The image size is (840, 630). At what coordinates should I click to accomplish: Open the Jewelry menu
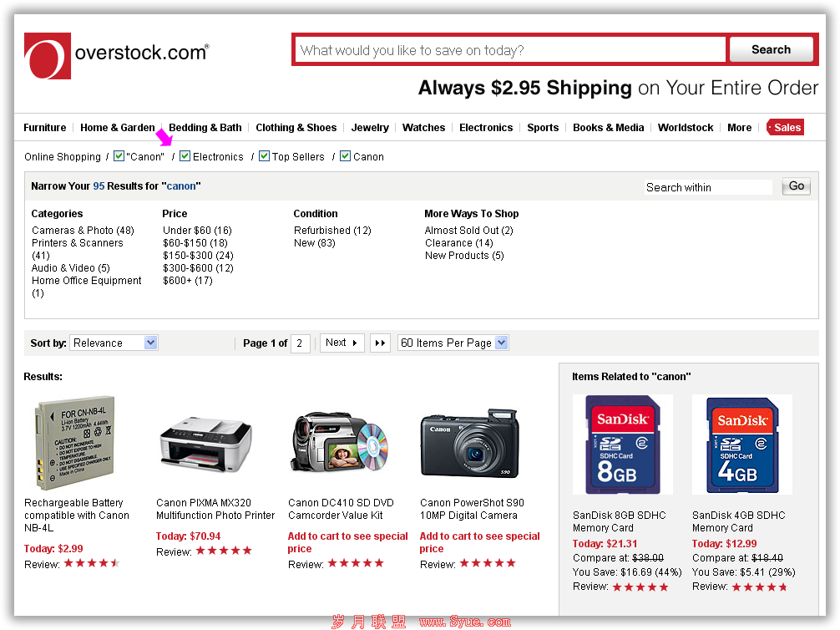pyautogui.click(x=370, y=128)
